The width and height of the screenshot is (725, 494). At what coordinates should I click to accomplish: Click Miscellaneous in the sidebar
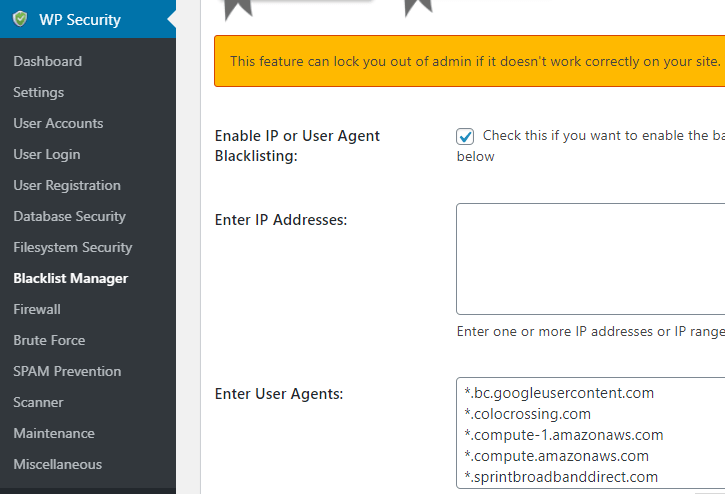[58, 464]
